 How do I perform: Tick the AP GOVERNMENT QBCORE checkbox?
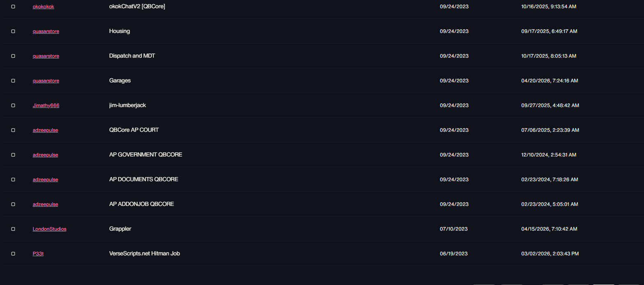13,155
